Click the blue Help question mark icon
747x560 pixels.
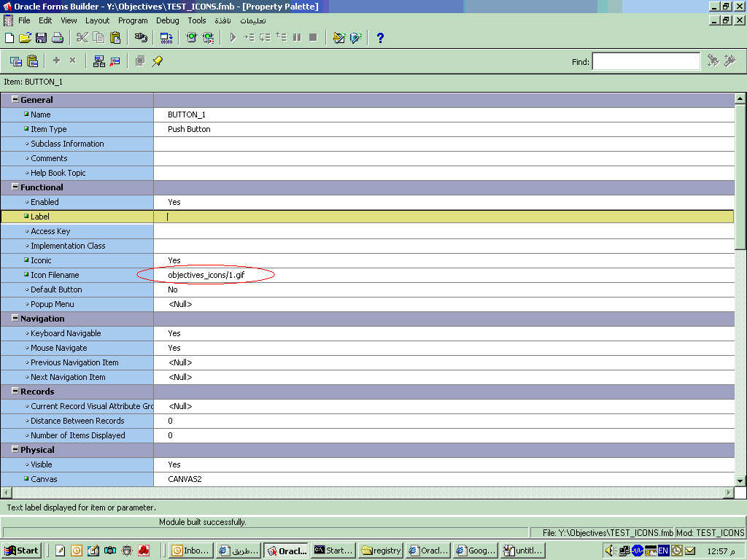pyautogui.click(x=380, y=37)
